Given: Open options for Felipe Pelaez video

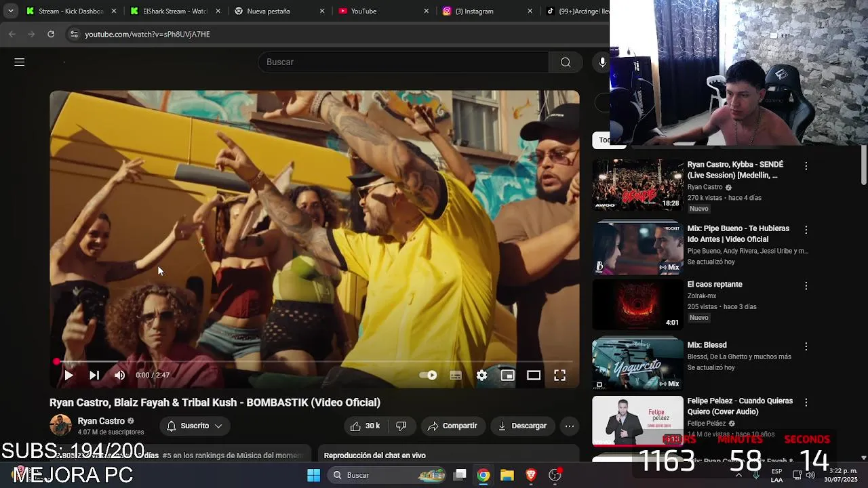Looking at the screenshot, I should 806,402.
